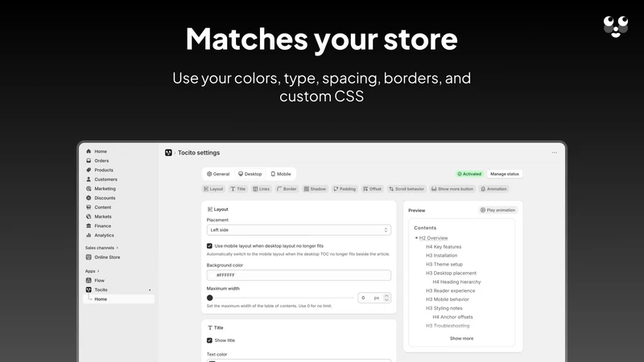Screen dimensions: 644x362
Task: Click the Products tag icon
Action: [89, 170]
